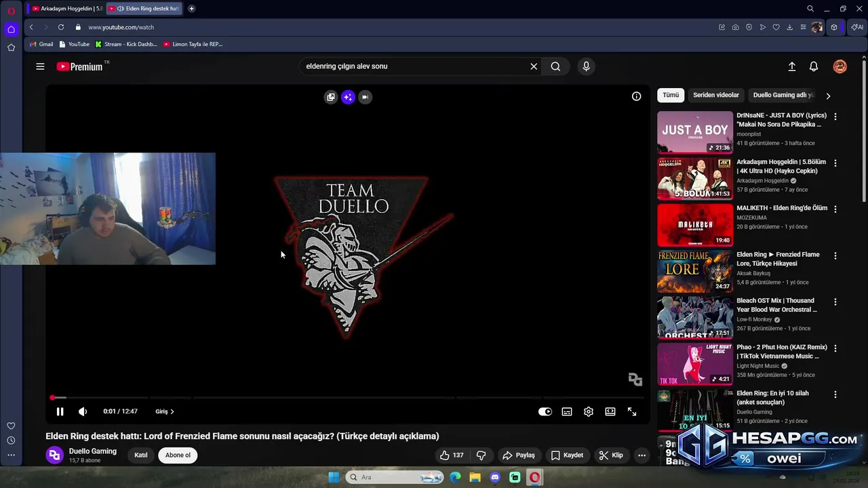This screenshot has width=868, height=488.
Task: Open the Gmail bookmark
Action: (x=41, y=44)
